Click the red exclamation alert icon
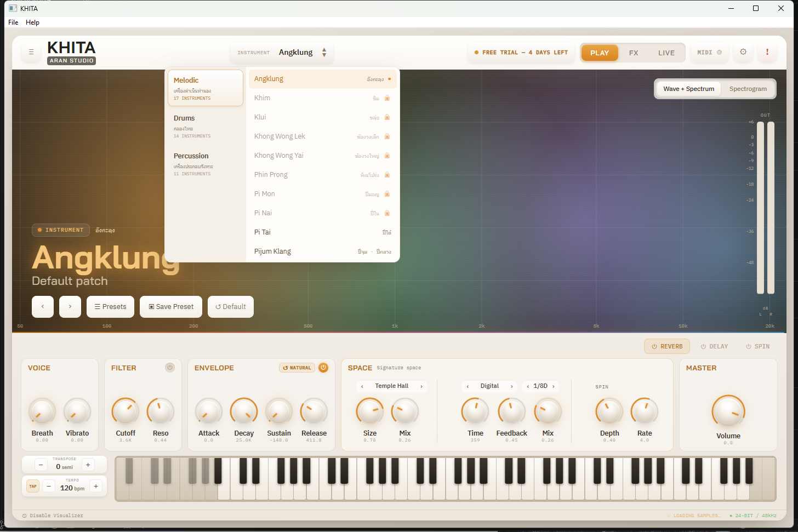The height and width of the screenshot is (532, 798). 767,52
